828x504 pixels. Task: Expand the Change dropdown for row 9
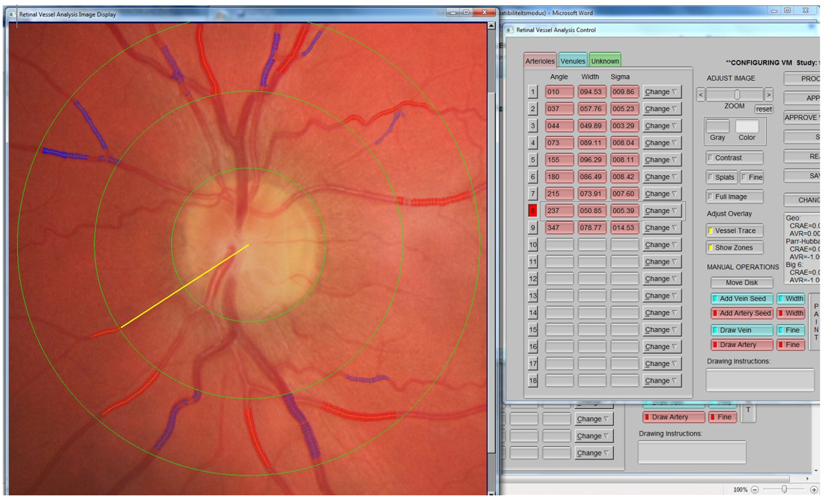pyautogui.click(x=661, y=228)
